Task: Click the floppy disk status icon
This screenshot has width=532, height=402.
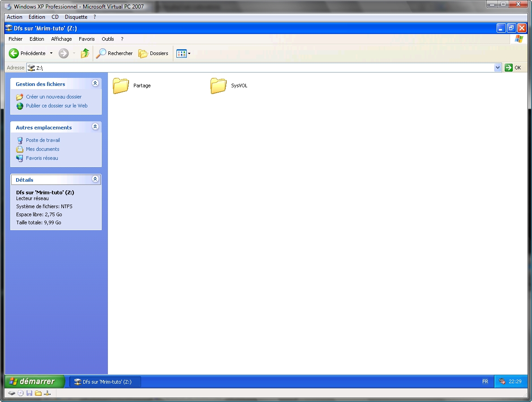Action: pyautogui.click(x=30, y=393)
